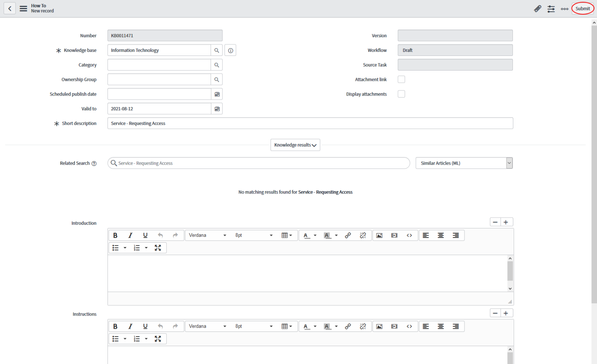Open the source code view in Introduction editor
This screenshot has height=364, width=597.
pos(409,235)
